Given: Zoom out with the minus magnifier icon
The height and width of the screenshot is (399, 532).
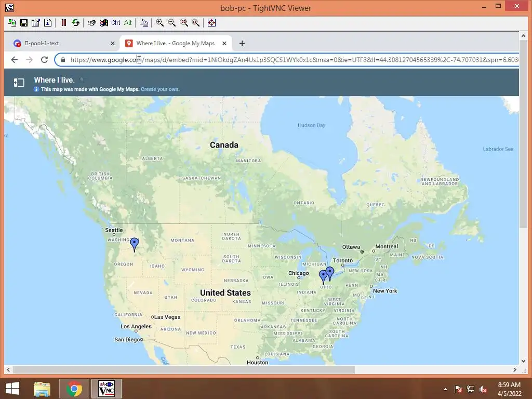Looking at the screenshot, I should point(171,23).
